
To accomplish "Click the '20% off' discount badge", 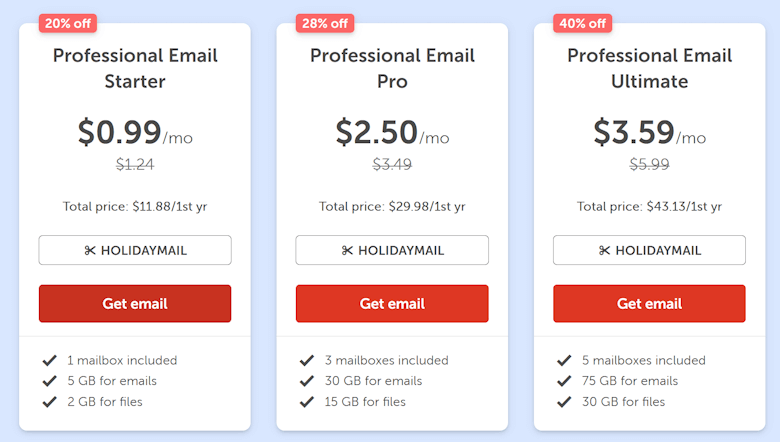I will click(68, 23).
